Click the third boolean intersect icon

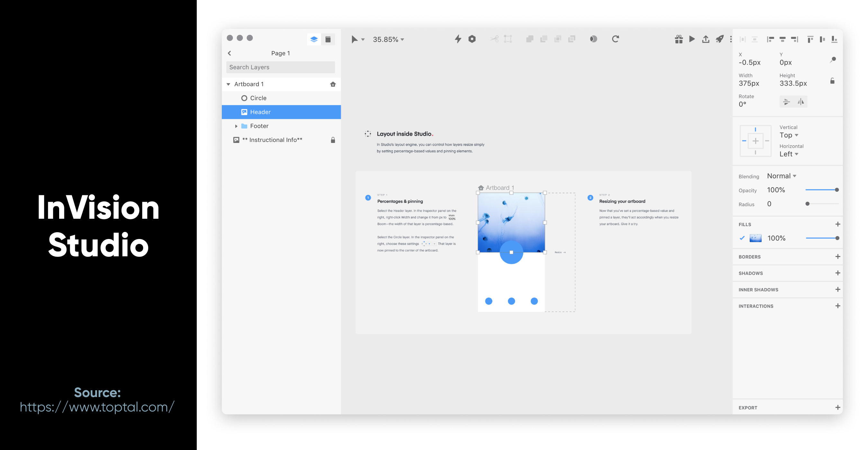coord(558,39)
